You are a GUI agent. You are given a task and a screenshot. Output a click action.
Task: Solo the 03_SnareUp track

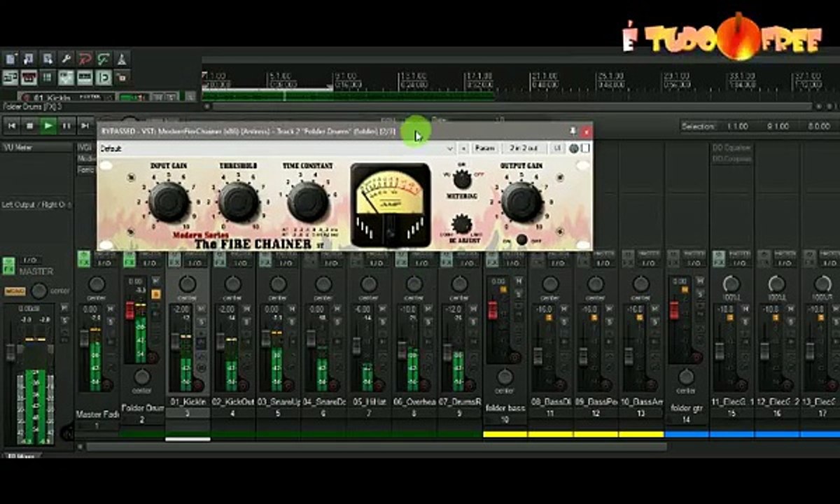(x=292, y=321)
